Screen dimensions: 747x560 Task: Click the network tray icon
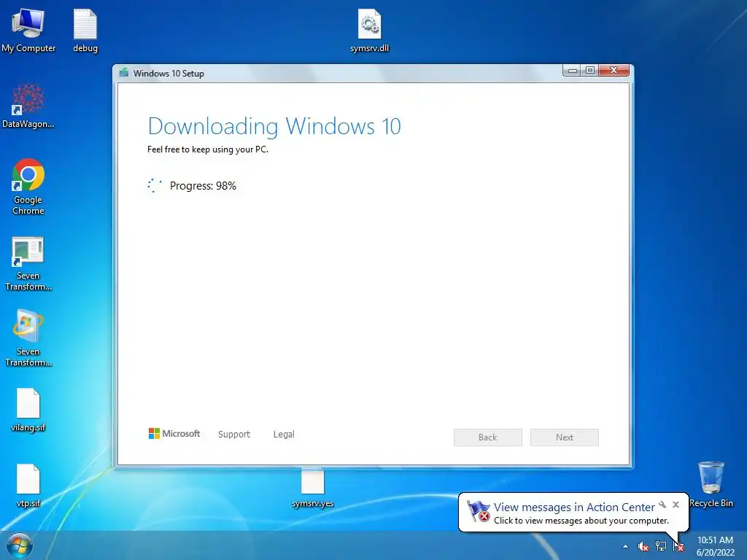(661, 546)
